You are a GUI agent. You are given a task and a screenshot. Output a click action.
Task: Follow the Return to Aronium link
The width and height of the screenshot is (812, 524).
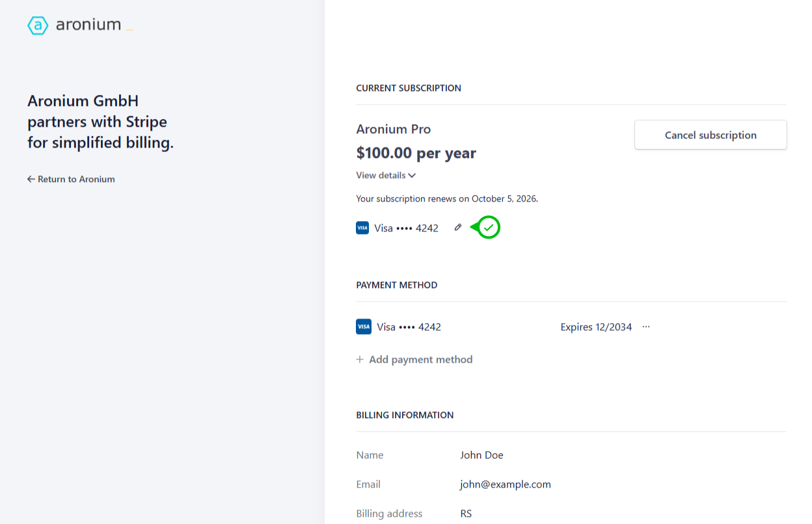pyautogui.click(x=75, y=179)
